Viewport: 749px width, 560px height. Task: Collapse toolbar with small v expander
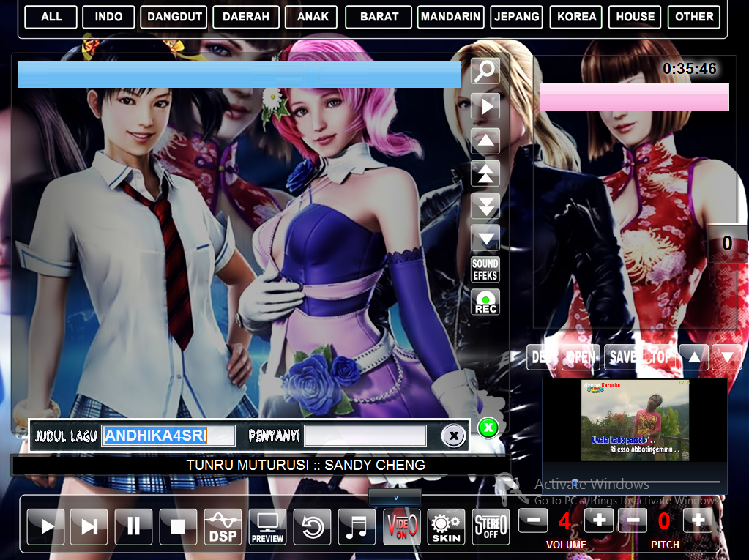[x=395, y=498]
